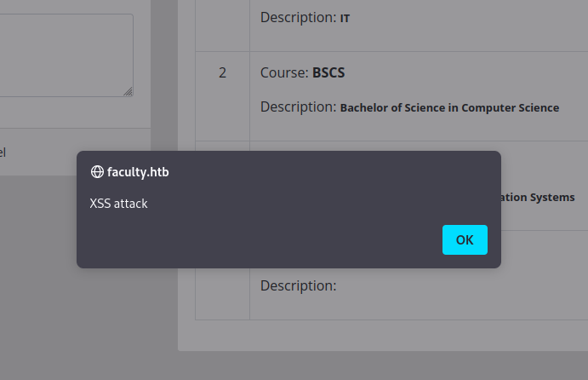Click the OK button in alert dialog
588x380 pixels.
(465, 239)
